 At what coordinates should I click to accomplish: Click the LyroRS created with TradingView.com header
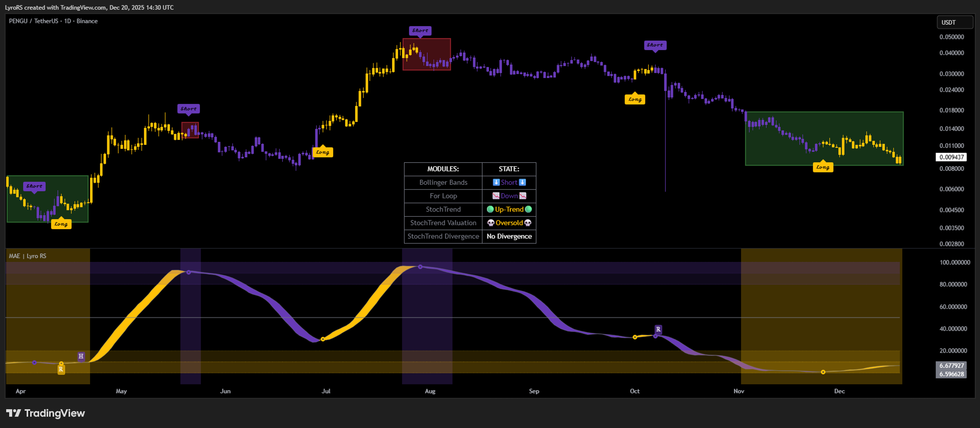click(89, 7)
